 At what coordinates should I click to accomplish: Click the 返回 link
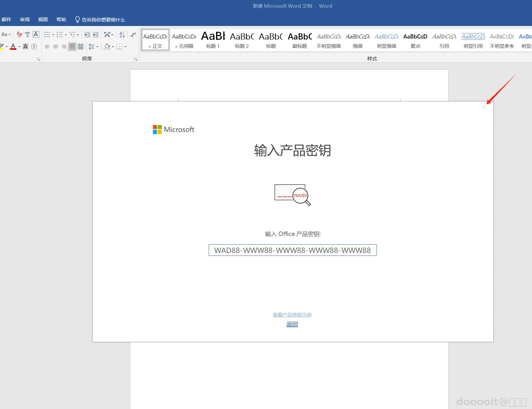(292, 324)
